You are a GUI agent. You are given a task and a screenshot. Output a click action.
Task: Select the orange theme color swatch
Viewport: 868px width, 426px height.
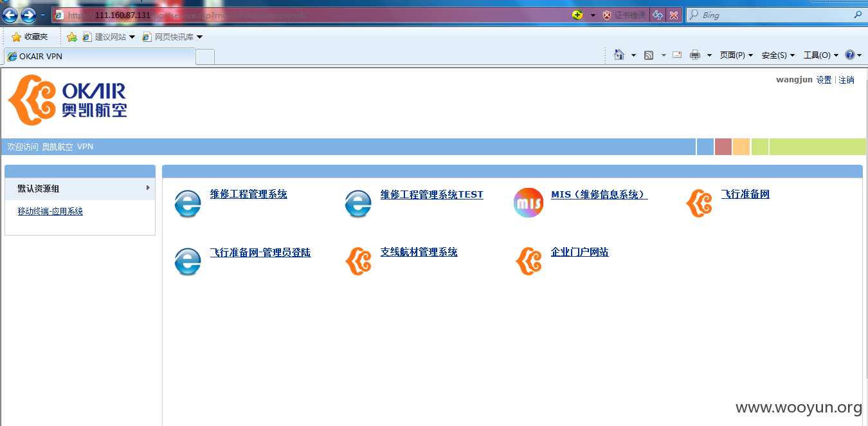[x=741, y=147]
